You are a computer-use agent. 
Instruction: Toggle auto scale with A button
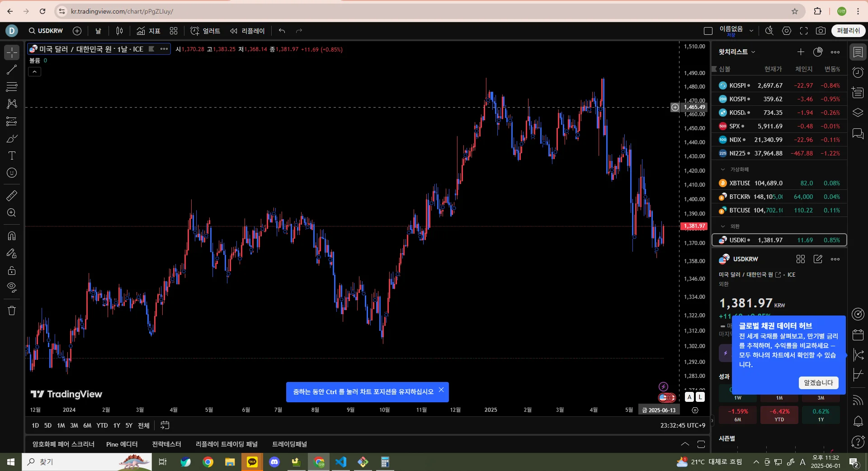click(689, 397)
